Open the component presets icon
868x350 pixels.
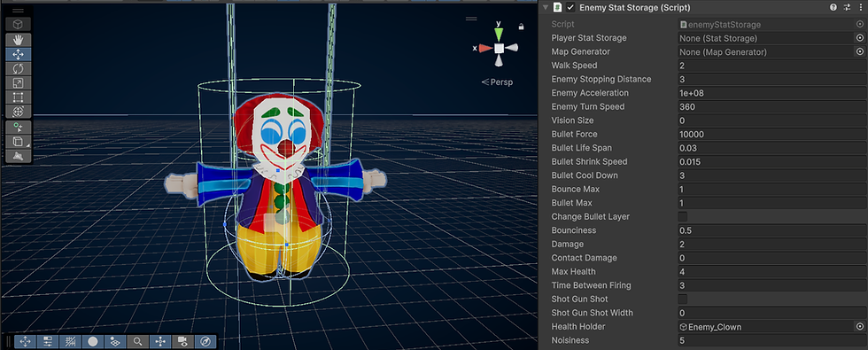point(847,7)
